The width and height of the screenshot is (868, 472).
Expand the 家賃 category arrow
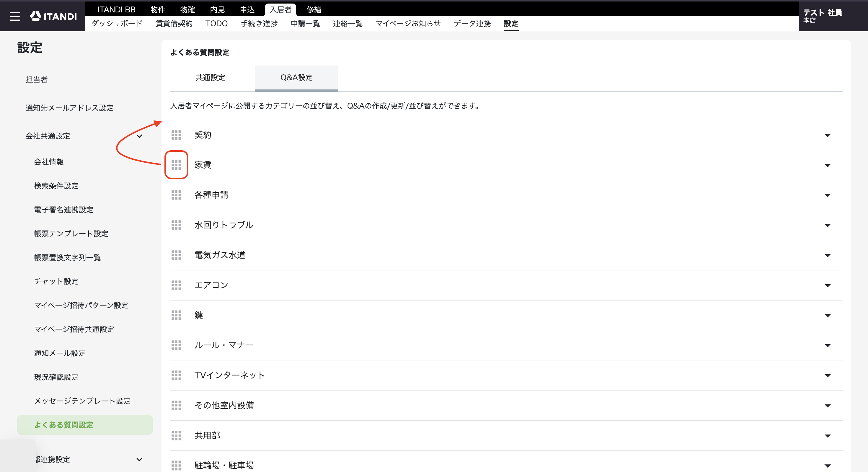click(x=827, y=165)
